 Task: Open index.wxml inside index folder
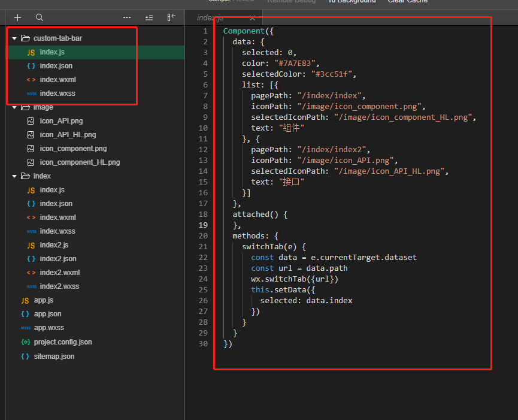[58, 217]
